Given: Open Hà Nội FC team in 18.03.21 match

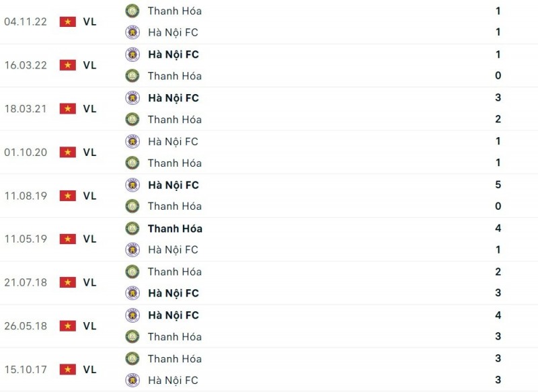Looking at the screenshot, I should [x=173, y=98].
